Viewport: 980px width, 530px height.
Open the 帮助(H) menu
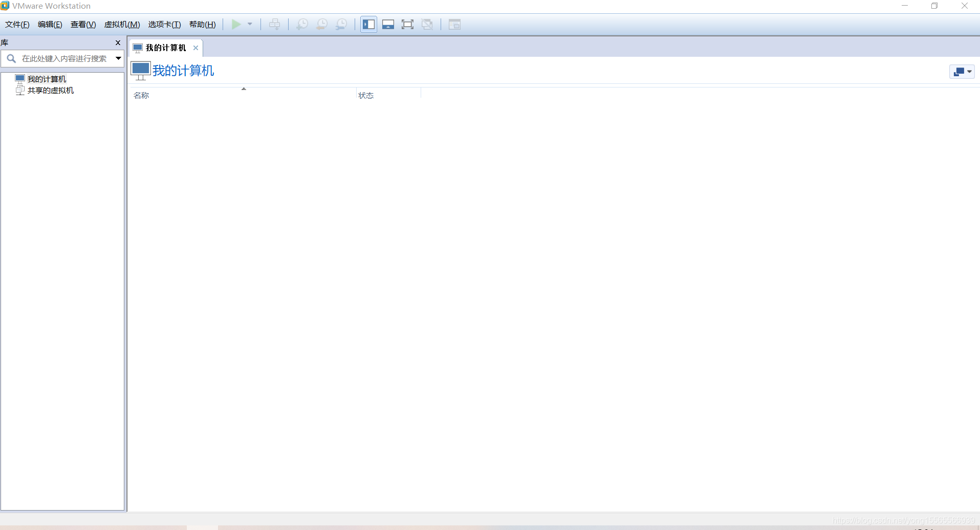[203, 25]
